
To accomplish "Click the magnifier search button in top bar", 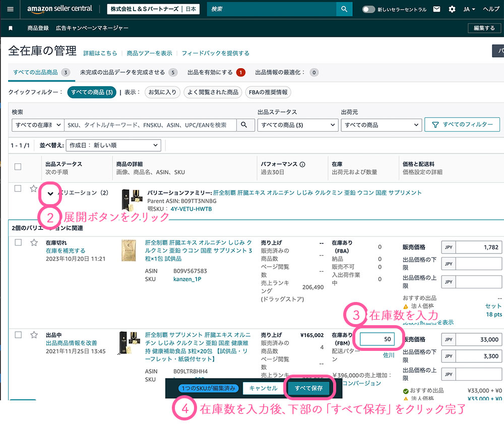I will point(344,9).
